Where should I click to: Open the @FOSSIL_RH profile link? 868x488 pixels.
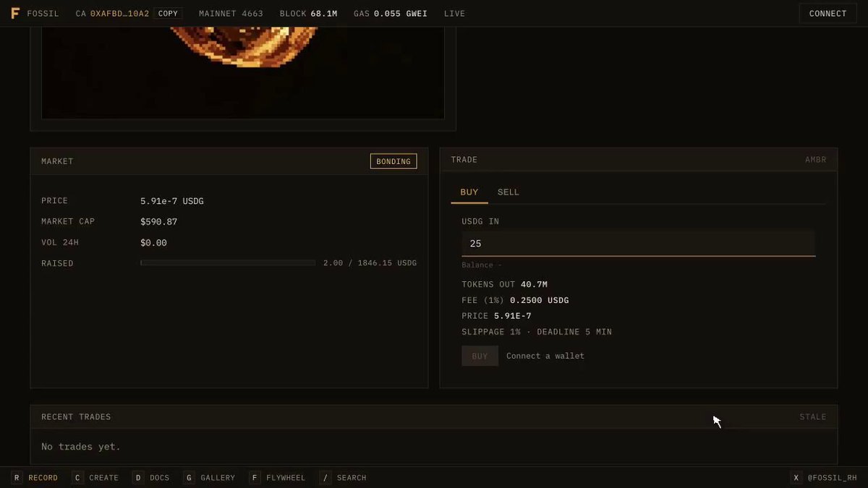coord(832,478)
